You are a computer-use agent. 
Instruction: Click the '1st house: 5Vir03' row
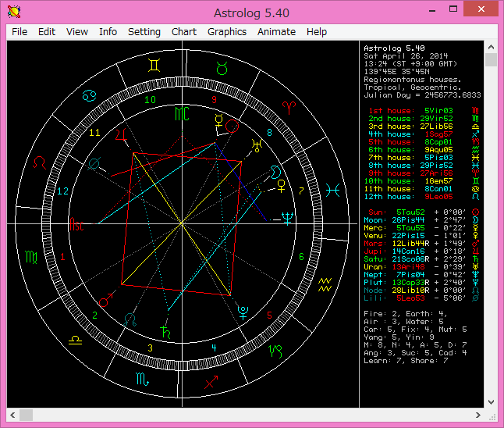424,111
